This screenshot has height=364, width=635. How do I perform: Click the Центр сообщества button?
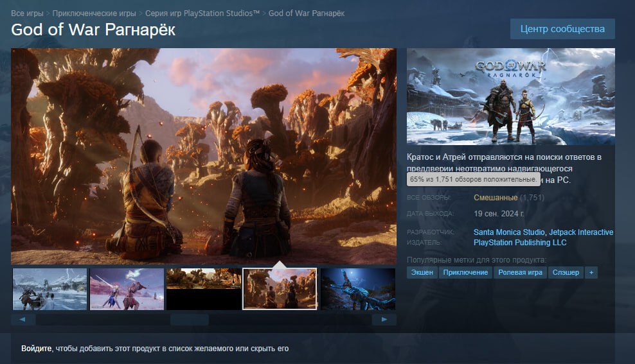pos(562,29)
